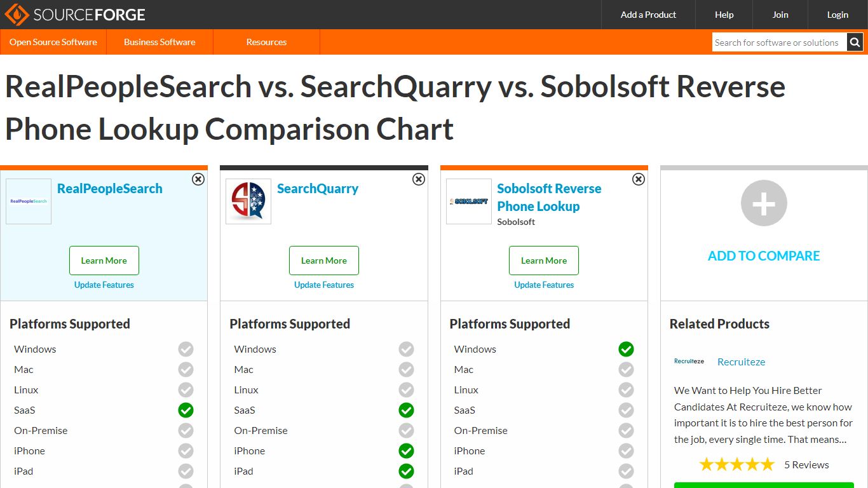Click Sobolsoft Linux check icon

(626, 390)
